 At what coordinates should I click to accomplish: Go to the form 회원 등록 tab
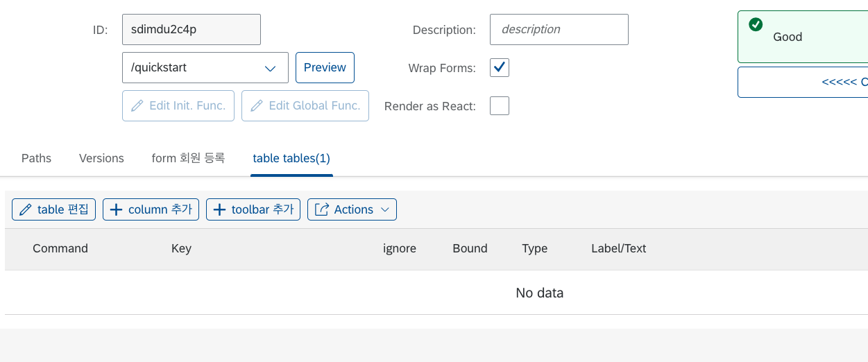188,158
